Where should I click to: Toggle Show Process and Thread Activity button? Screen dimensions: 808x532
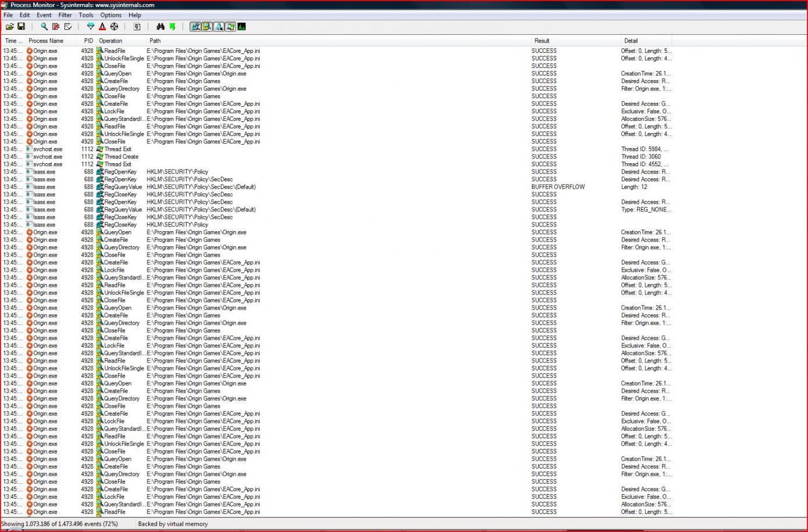(230, 27)
